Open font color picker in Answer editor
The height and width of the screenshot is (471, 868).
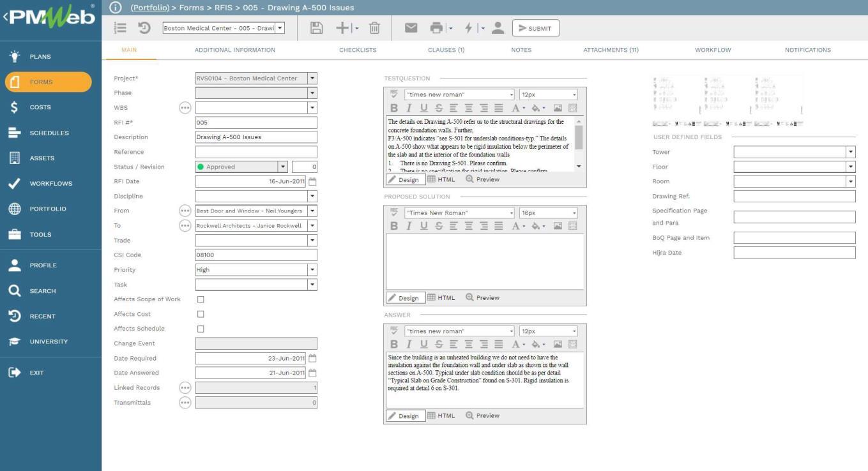point(518,344)
